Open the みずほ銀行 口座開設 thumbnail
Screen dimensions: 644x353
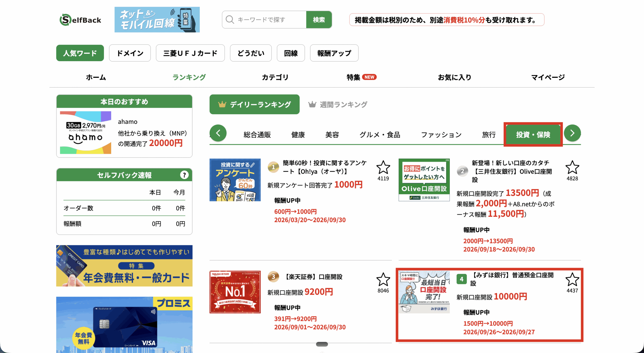tap(424, 292)
